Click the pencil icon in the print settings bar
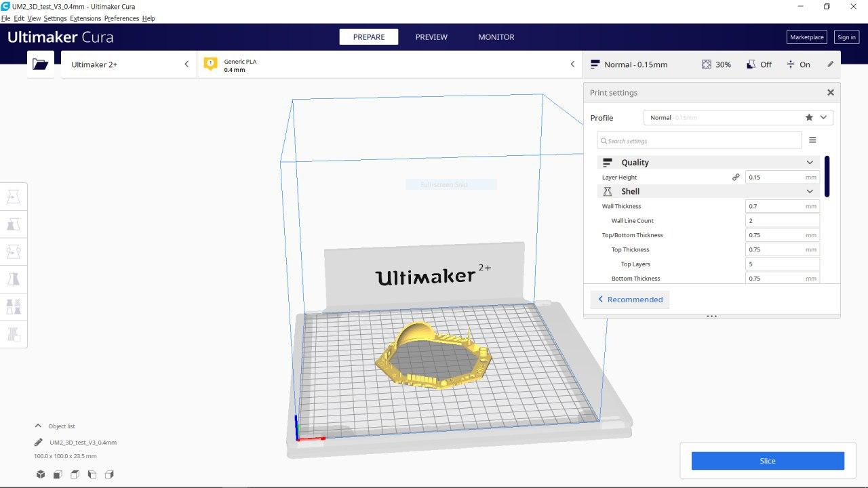 point(830,64)
